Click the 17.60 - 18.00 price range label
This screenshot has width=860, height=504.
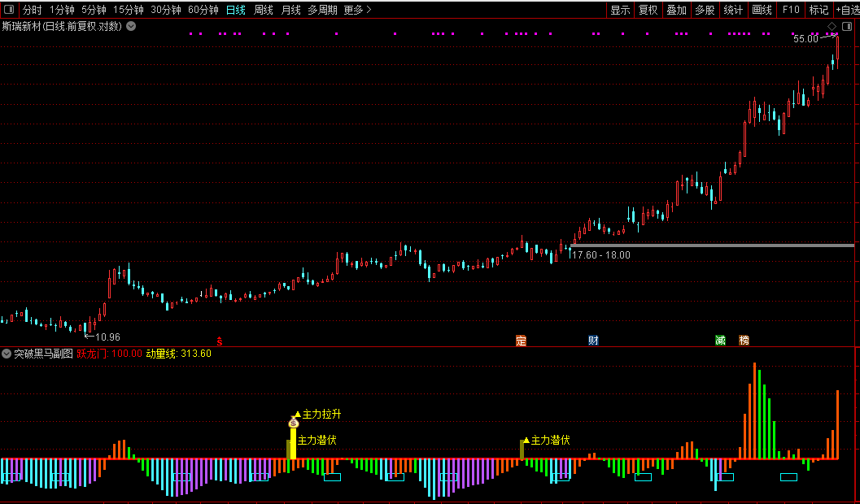click(601, 254)
